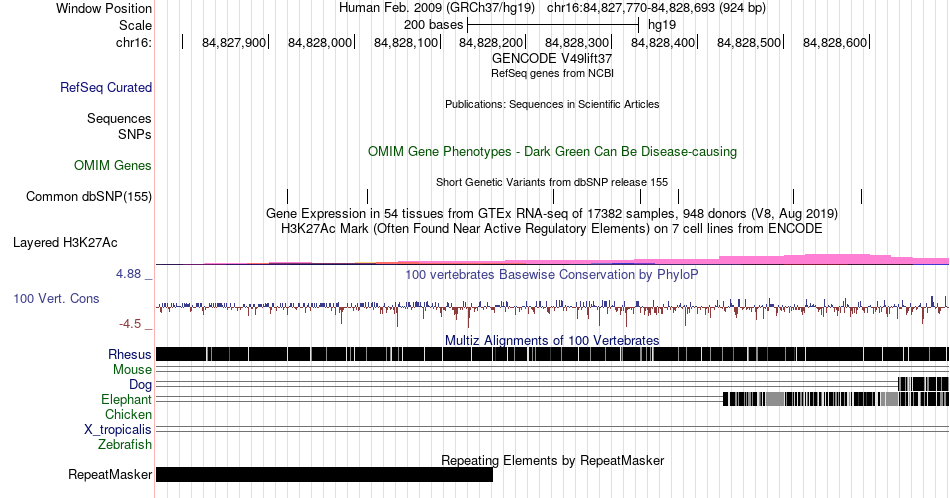Click the Dog alignment block

(923, 384)
